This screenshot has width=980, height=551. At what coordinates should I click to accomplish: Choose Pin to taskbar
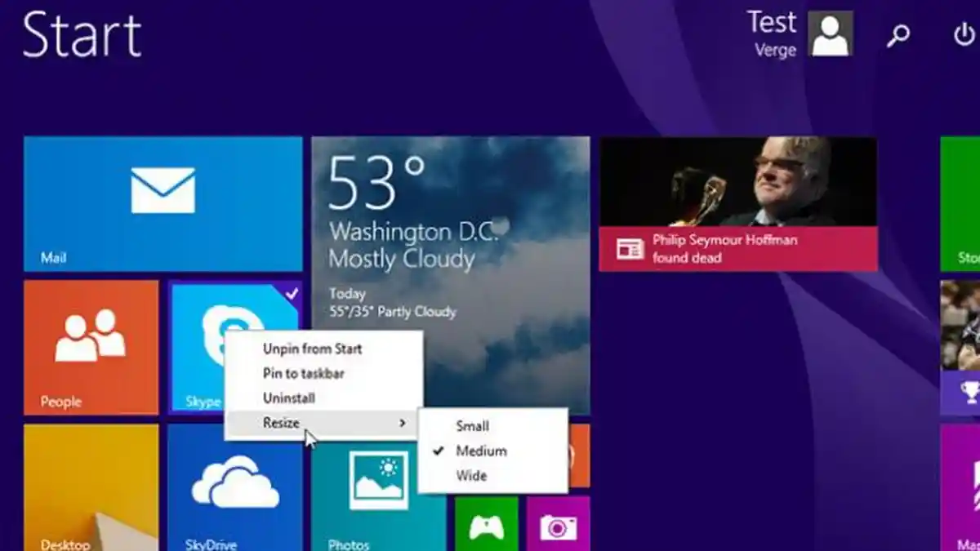pos(323,373)
